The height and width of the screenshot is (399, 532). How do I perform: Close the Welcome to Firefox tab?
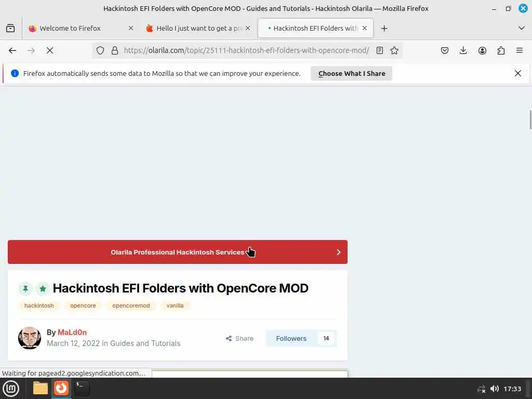[131, 29]
